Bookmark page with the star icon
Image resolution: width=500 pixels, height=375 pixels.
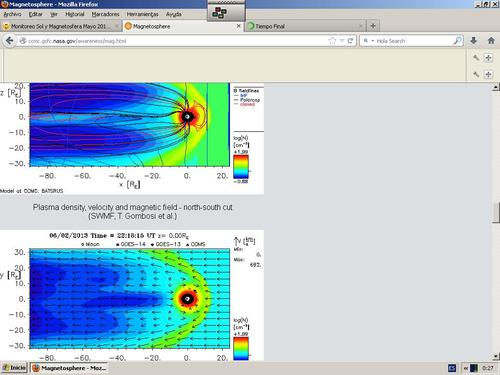(x=332, y=41)
